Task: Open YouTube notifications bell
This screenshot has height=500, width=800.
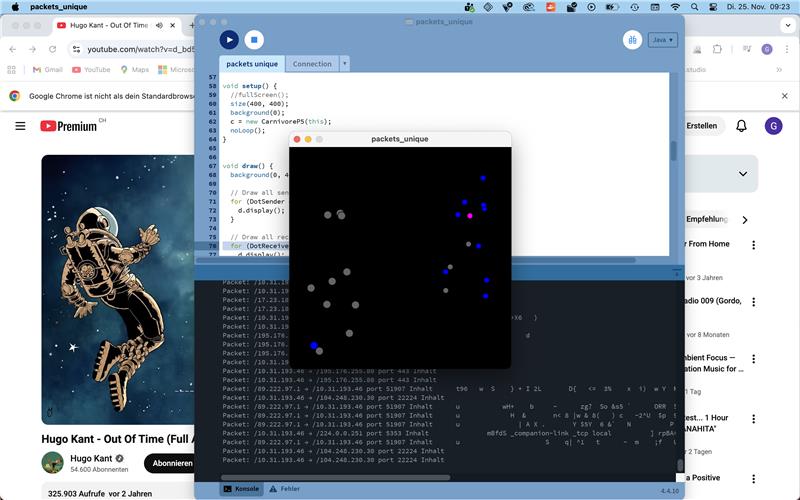Action: pos(741,126)
